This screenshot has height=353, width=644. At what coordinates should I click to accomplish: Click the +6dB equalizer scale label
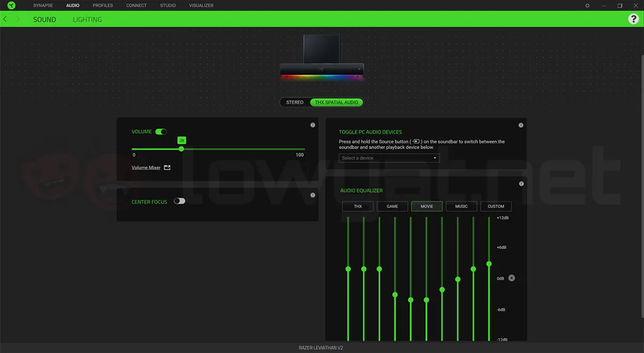click(501, 247)
